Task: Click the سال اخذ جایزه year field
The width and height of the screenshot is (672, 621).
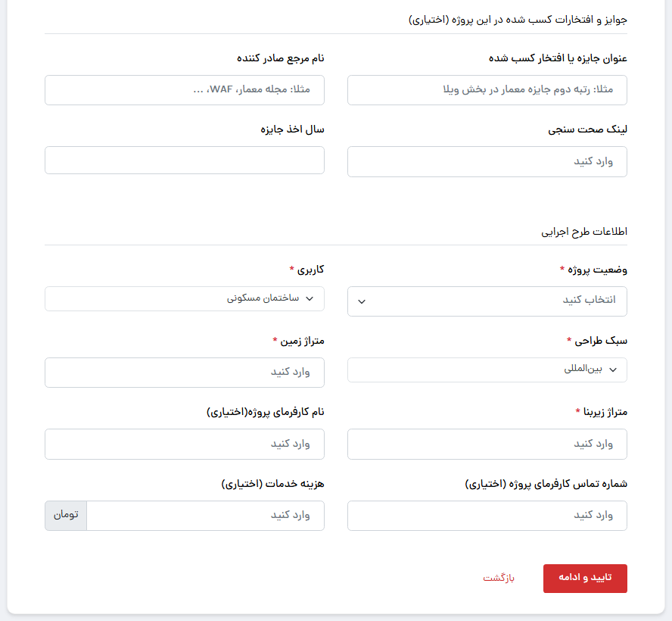Action: pyautogui.click(x=184, y=161)
